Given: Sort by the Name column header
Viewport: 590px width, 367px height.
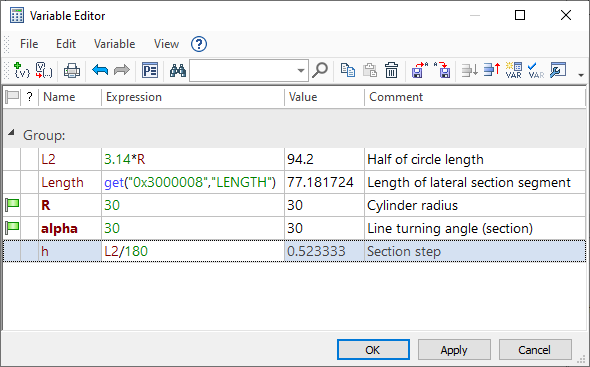Looking at the screenshot, I should click(70, 97).
